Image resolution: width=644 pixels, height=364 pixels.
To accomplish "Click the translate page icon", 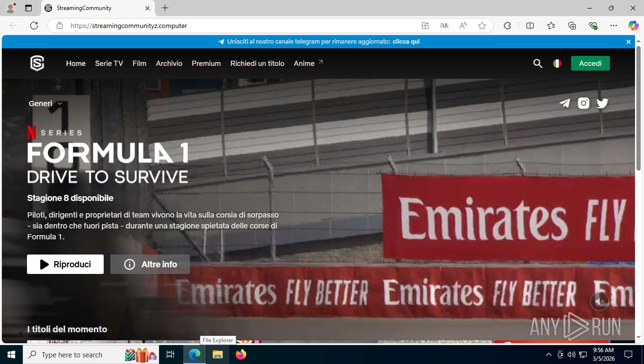I will (444, 26).
